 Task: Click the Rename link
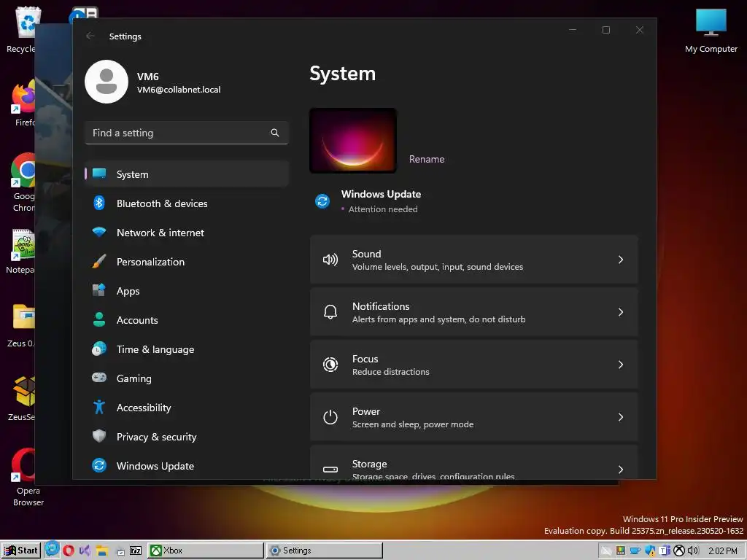(x=427, y=159)
